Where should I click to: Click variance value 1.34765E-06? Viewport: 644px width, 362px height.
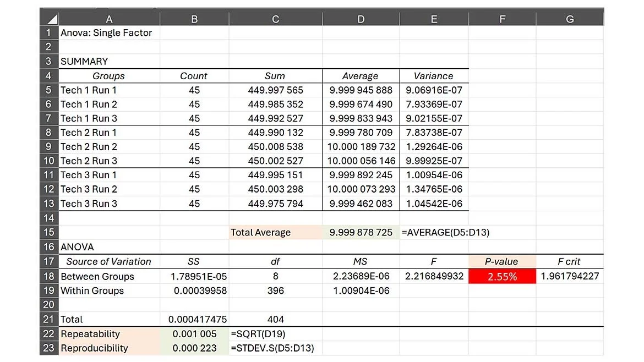(434, 189)
